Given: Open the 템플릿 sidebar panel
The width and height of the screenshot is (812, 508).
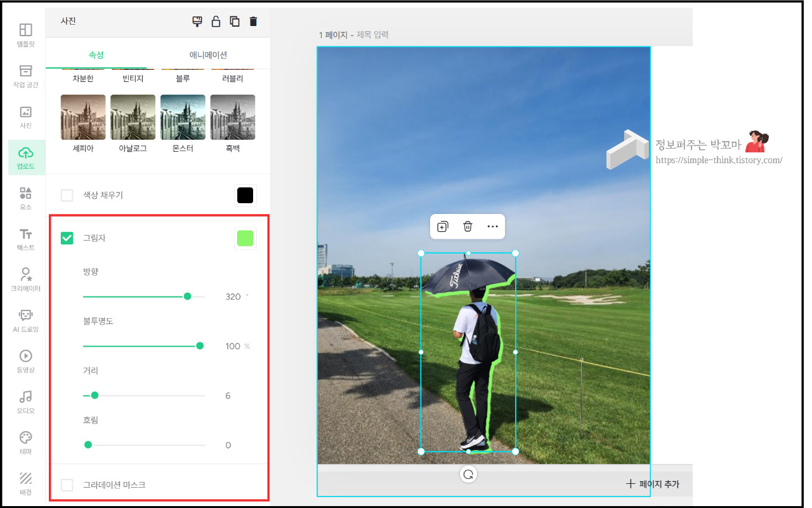Looking at the screenshot, I should tap(26, 35).
